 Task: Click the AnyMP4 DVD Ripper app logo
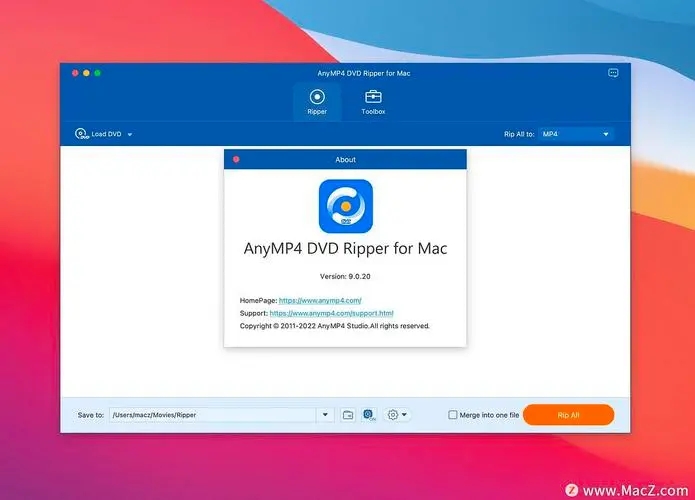pyautogui.click(x=346, y=206)
